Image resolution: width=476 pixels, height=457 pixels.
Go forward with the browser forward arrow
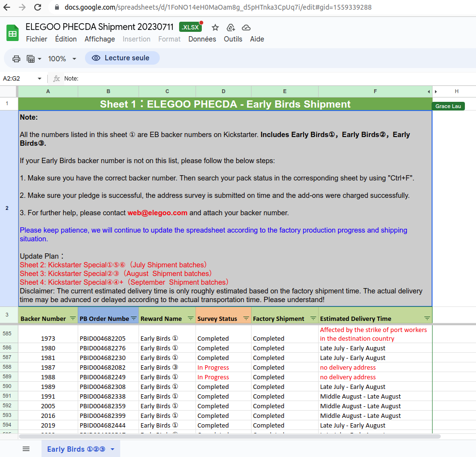pyautogui.click(x=22, y=7)
